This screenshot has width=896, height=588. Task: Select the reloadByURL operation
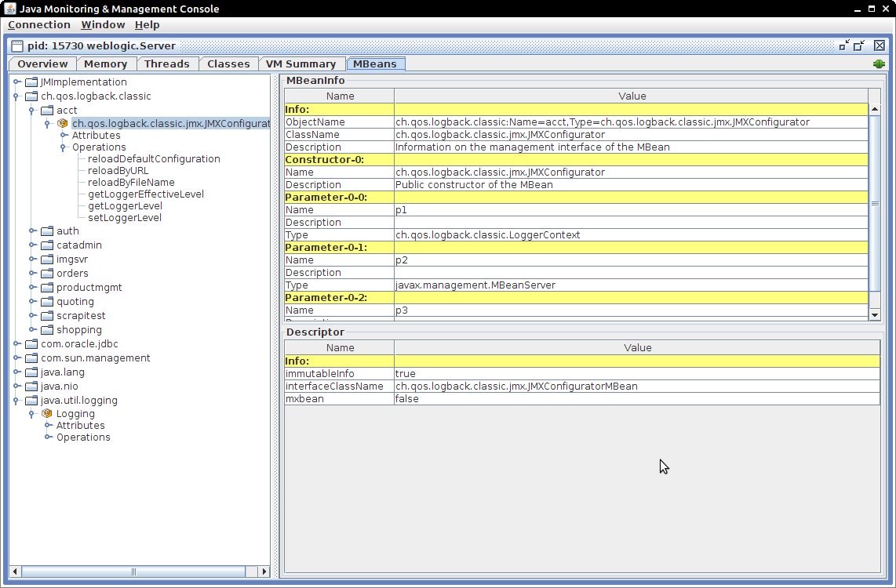click(118, 171)
